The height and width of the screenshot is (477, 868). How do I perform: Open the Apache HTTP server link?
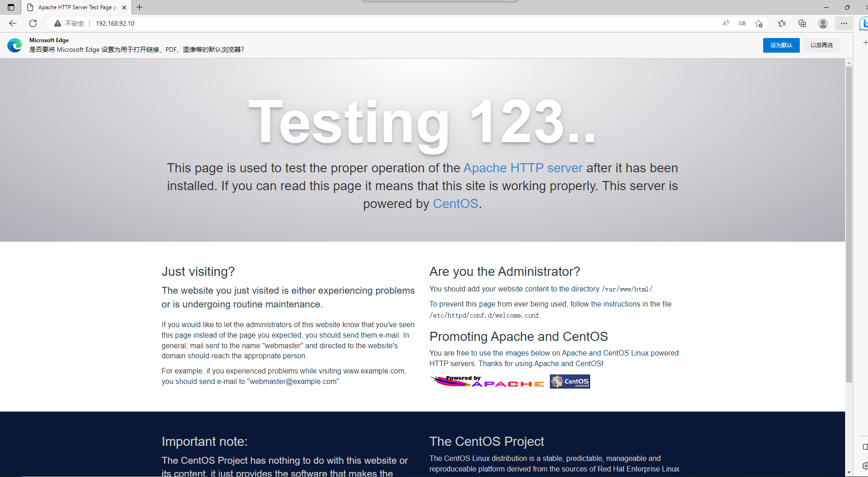pos(523,168)
